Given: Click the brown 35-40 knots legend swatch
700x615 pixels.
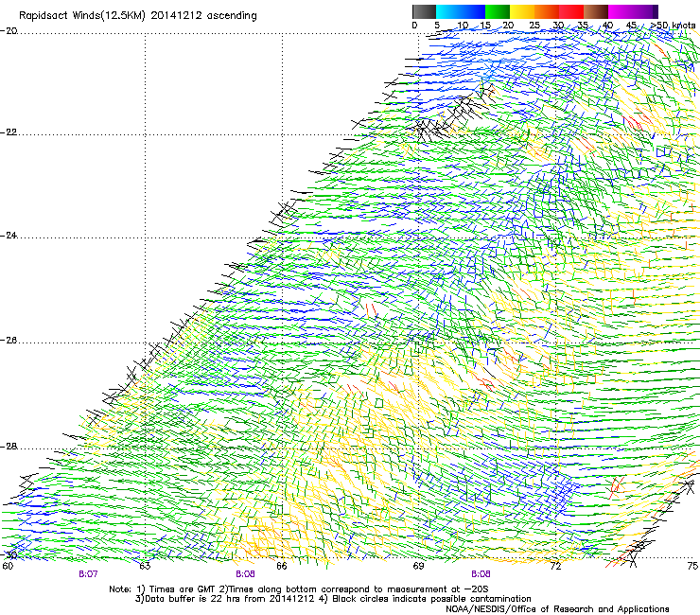Looking at the screenshot, I should tap(596, 11).
